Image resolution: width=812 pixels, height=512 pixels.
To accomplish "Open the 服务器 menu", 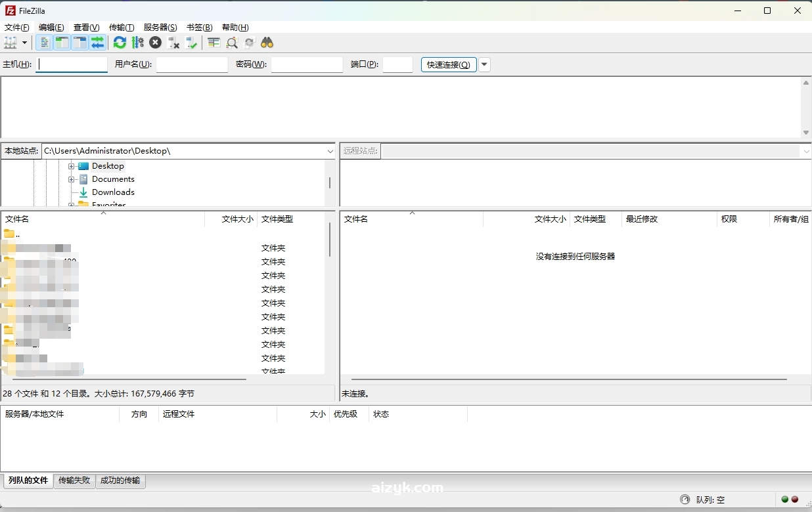I will [160, 28].
